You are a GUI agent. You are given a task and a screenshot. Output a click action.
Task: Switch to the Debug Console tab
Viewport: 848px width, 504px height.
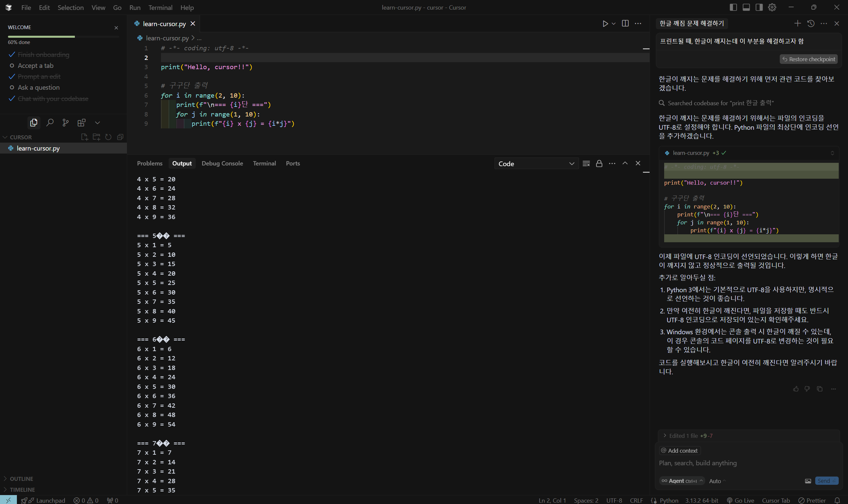222,163
